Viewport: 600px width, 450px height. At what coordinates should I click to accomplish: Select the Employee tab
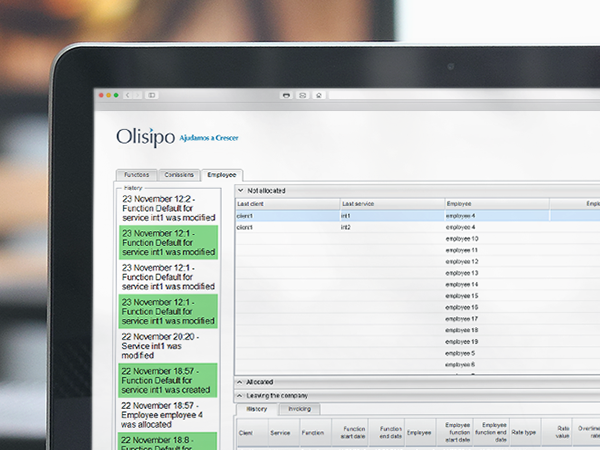click(222, 175)
